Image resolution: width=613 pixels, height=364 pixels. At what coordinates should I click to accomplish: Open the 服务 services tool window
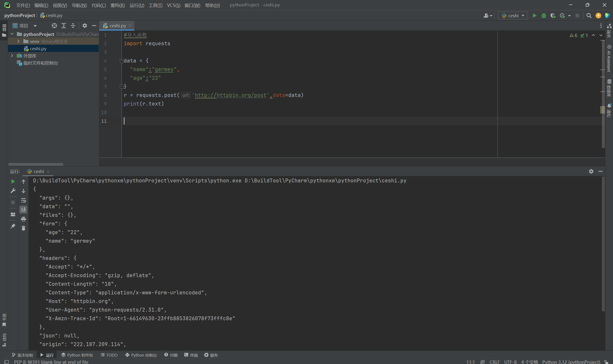pos(211,355)
